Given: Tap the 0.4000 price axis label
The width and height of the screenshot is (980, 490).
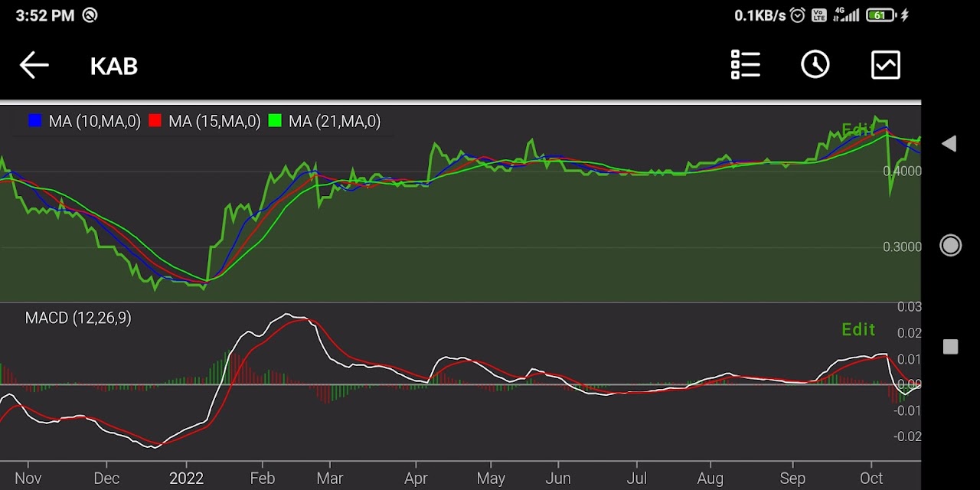Looking at the screenshot, I should [x=902, y=171].
